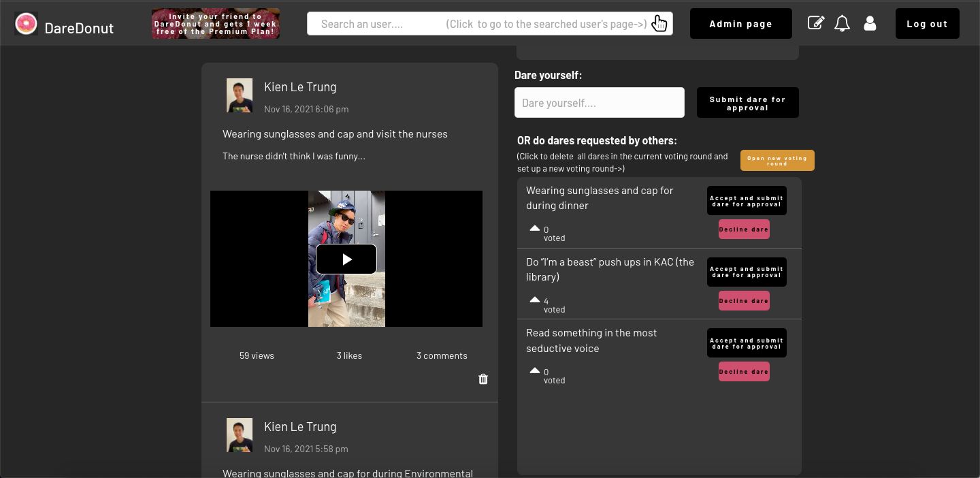Image resolution: width=980 pixels, height=478 pixels.
Task: Open the '3 comments' link
Action: tap(442, 355)
